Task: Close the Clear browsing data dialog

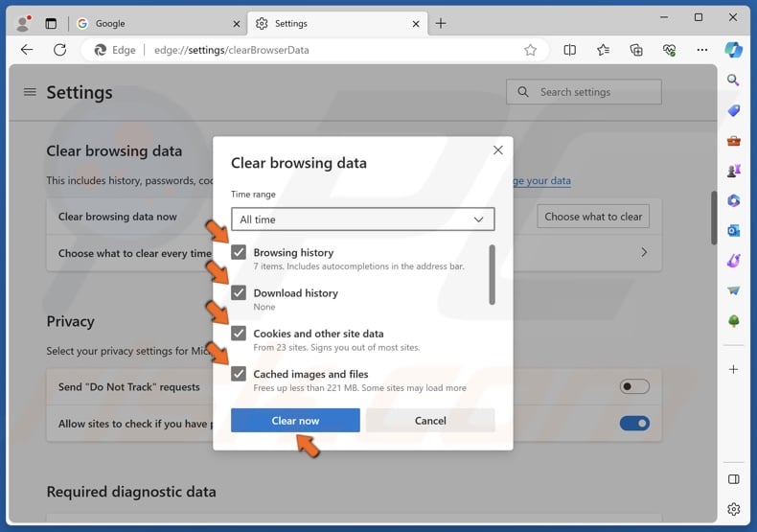Action: click(x=497, y=150)
